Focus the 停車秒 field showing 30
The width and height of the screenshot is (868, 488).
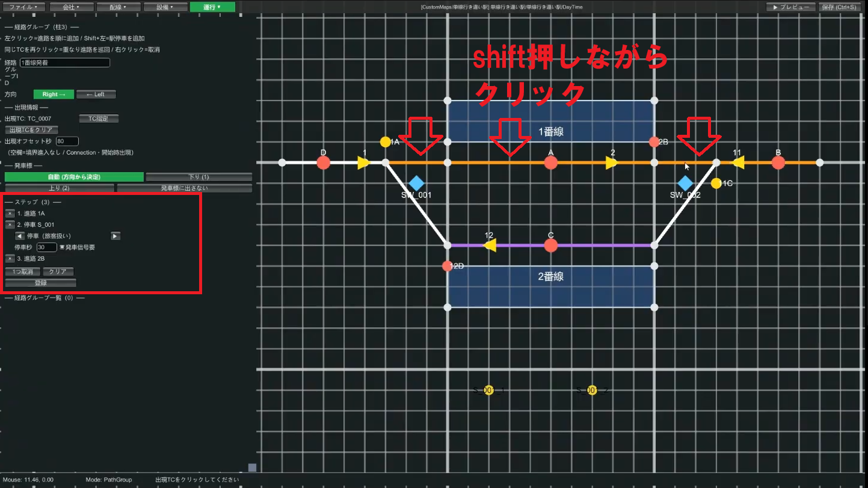(46, 247)
